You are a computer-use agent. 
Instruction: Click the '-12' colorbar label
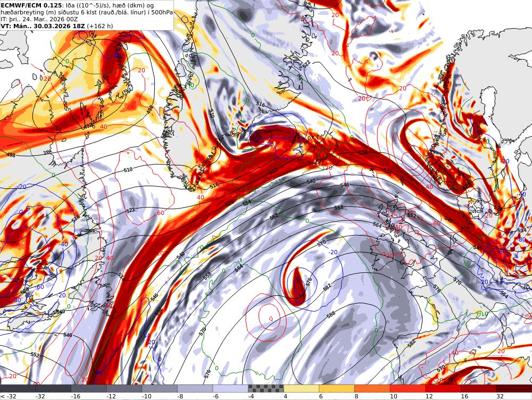[112, 396]
